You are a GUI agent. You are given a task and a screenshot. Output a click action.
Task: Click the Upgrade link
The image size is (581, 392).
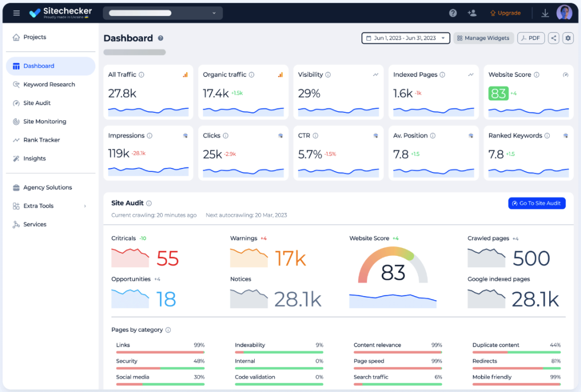pos(505,13)
